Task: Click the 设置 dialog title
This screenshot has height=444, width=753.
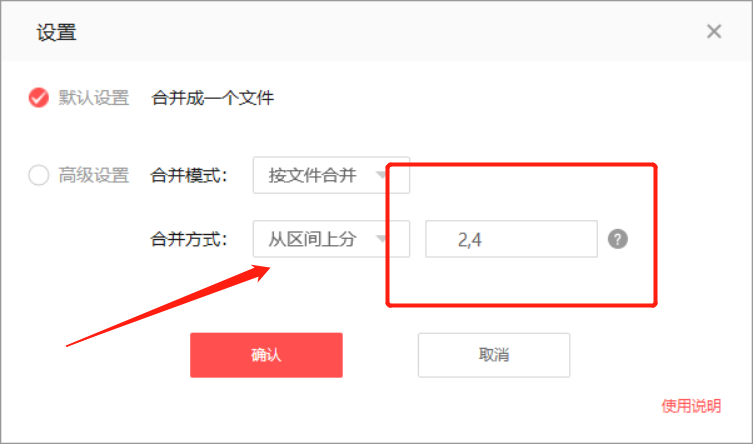Action: click(56, 33)
